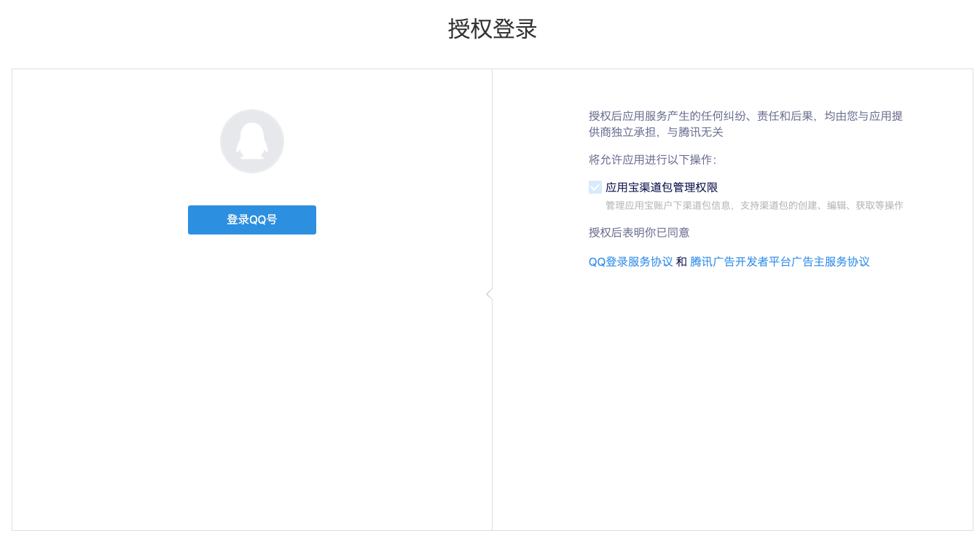Viewport: 980px width, 536px height.
Task: Click the 授权后表明你已同意 text
Action: (639, 232)
